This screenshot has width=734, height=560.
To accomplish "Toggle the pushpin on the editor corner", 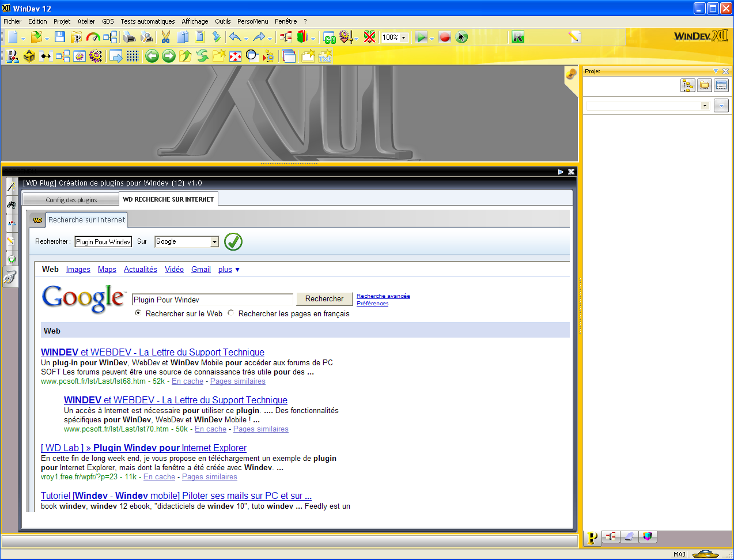I will pos(571,74).
